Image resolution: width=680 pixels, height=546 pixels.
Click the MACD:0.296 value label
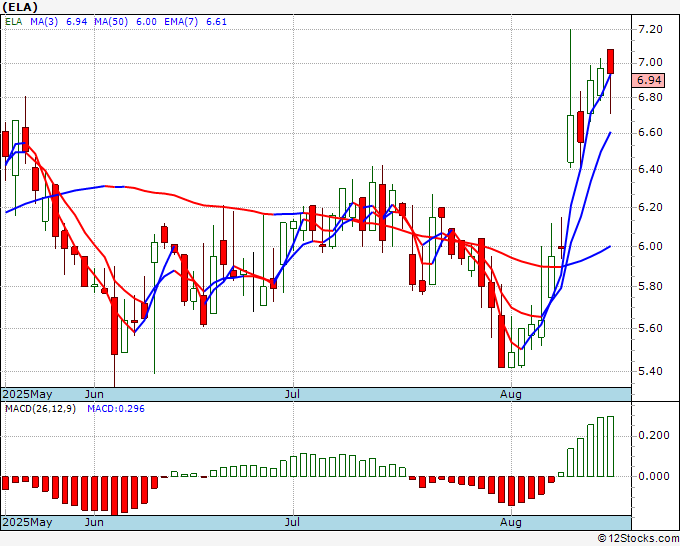[x=116, y=409]
